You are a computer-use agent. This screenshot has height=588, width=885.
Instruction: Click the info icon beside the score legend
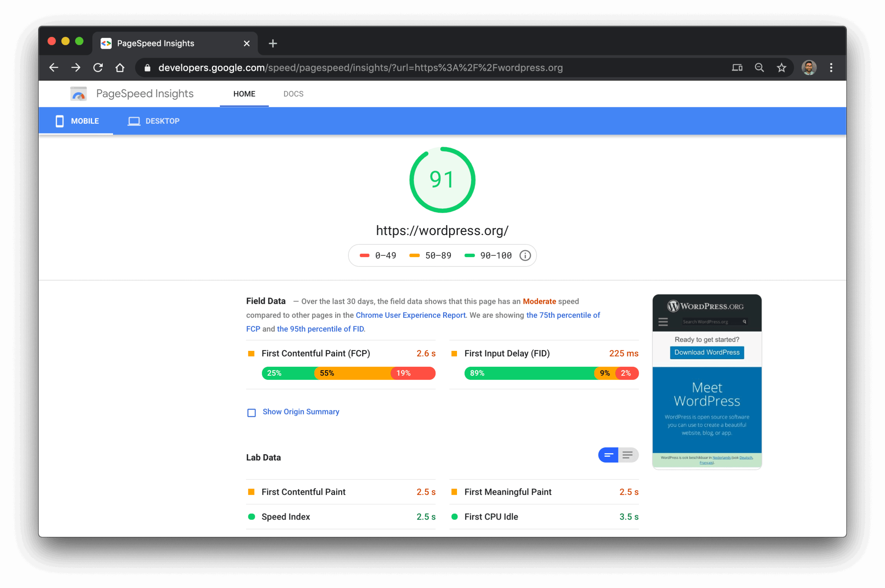tap(525, 255)
